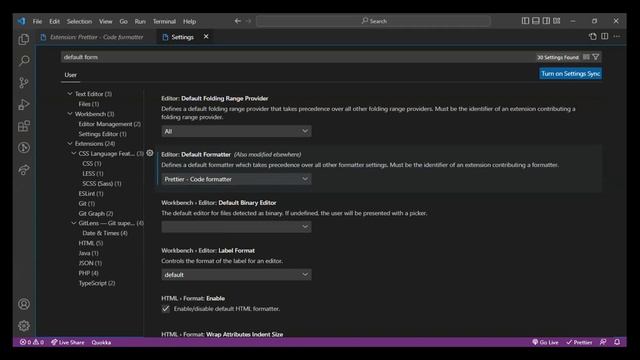Click Quokka in status bar
Viewport: 640px width, 360px height.
point(101,342)
